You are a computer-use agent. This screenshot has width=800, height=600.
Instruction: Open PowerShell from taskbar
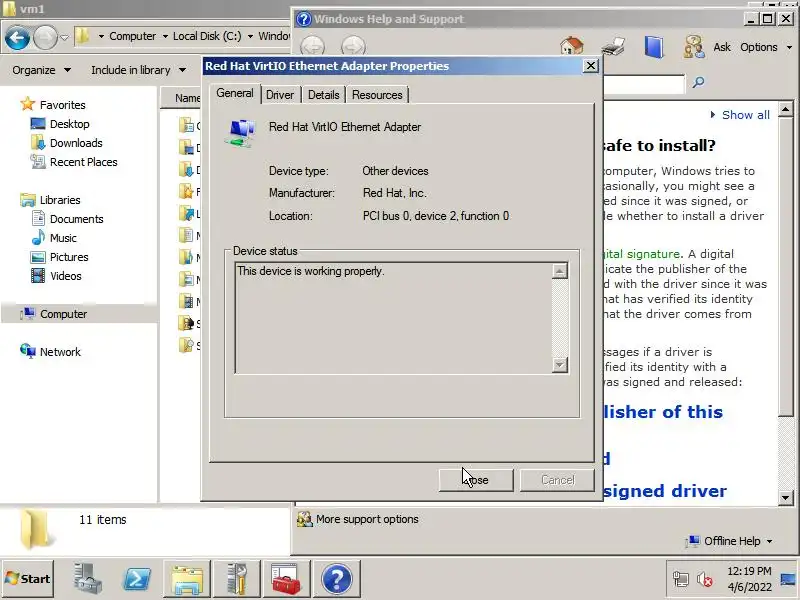(137, 579)
